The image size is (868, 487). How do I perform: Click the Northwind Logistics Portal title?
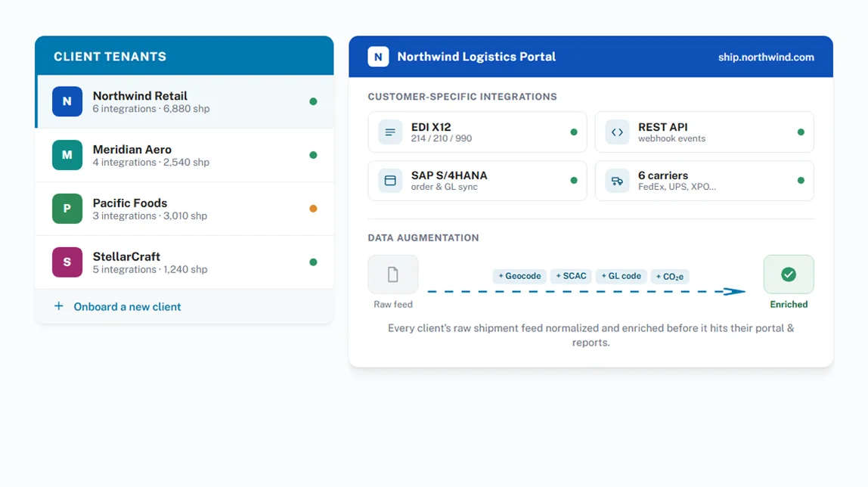coord(476,57)
